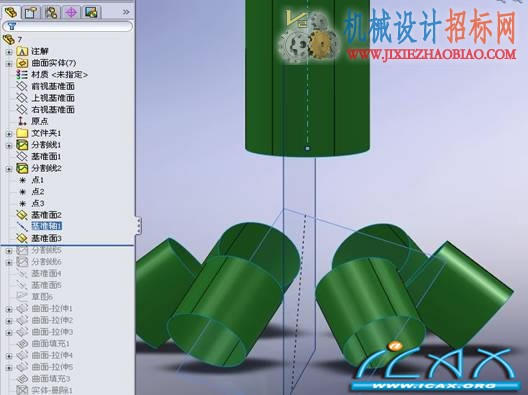The image size is (528, 395).
Task: Select the 点2 reference point
Action: pyautogui.click(x=38, y=191)
